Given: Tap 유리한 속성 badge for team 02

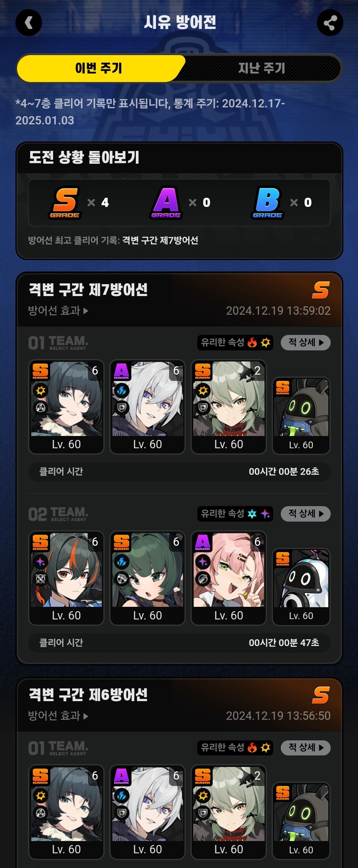Looking at the screenshot, I should pos(235,514).
